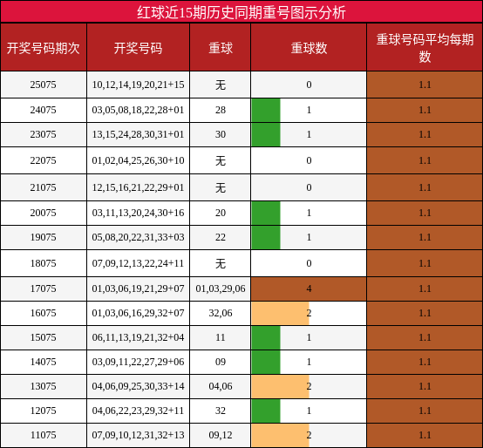The image size is (483, 448).
Task: Click average 1.1 in row 11075
Action: pos(425,435)
